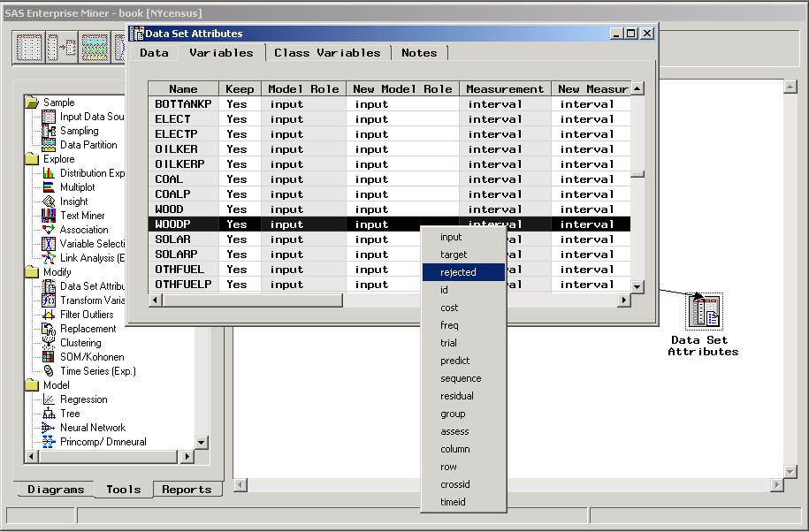Collapse the Sample folder in the tree
The image size is (809, 532).
click(32, 103)
